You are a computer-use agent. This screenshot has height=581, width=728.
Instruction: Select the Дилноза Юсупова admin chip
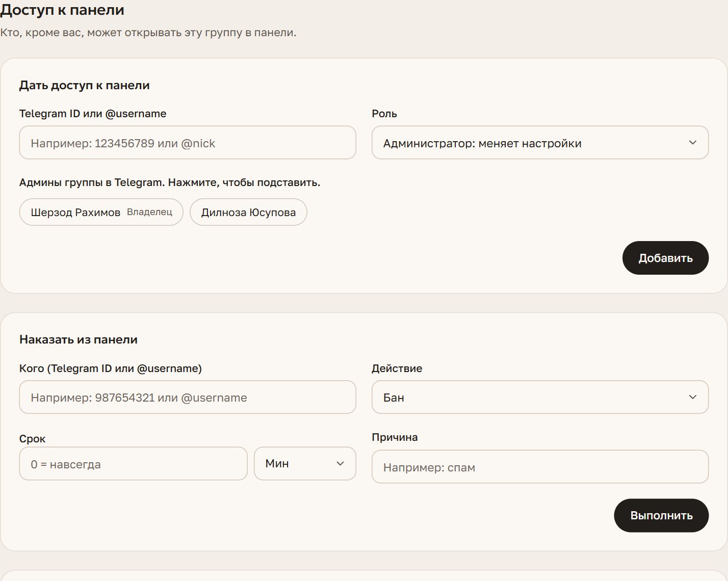point(248,212)
